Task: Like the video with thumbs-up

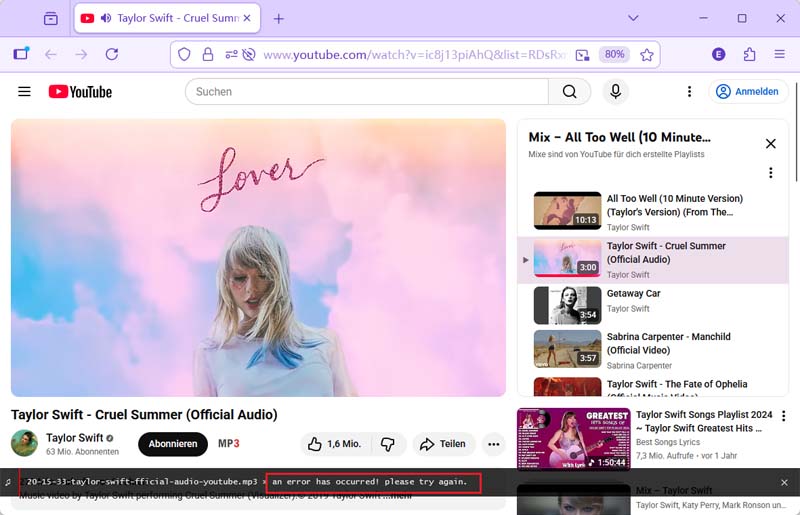Action: pos(335,444)
